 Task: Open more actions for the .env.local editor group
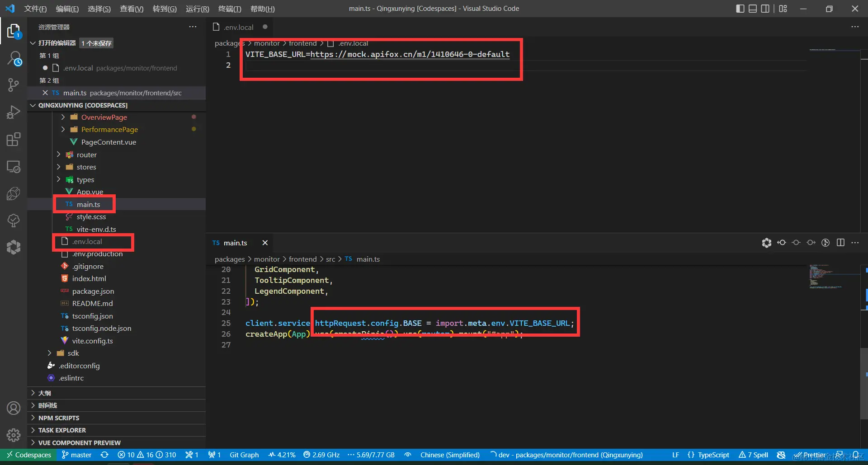pyautogui.click(x=855, y=27)
